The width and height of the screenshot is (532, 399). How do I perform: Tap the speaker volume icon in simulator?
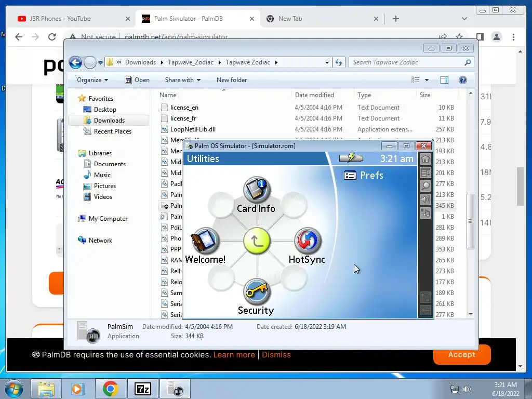425,199
